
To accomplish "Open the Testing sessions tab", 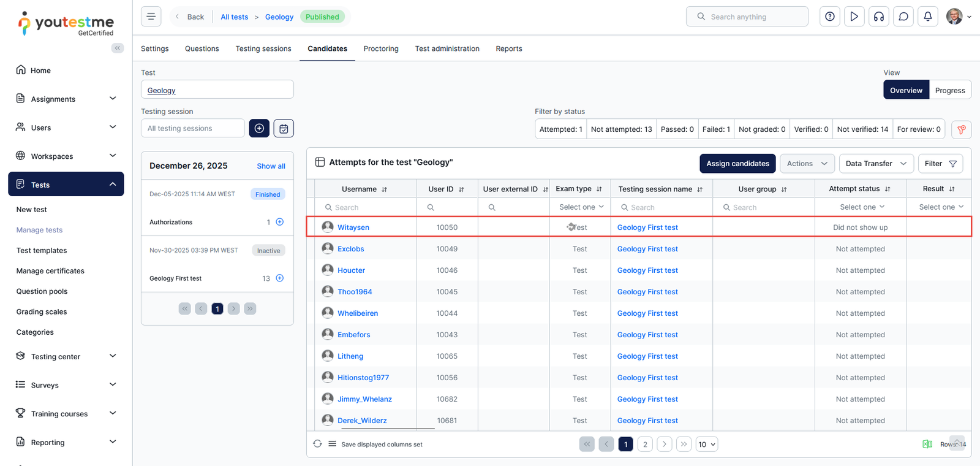I will (263, 48).
